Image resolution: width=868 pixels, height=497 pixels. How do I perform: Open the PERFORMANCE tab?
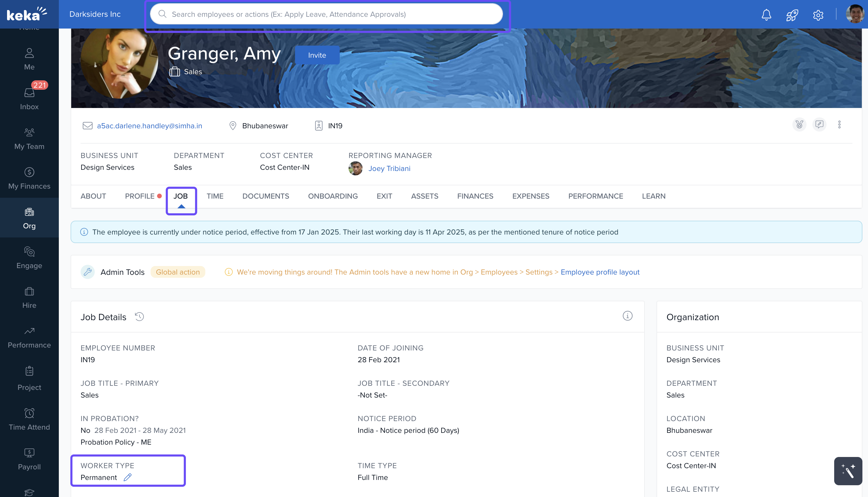pyautogui.click(x=595, y=196)
